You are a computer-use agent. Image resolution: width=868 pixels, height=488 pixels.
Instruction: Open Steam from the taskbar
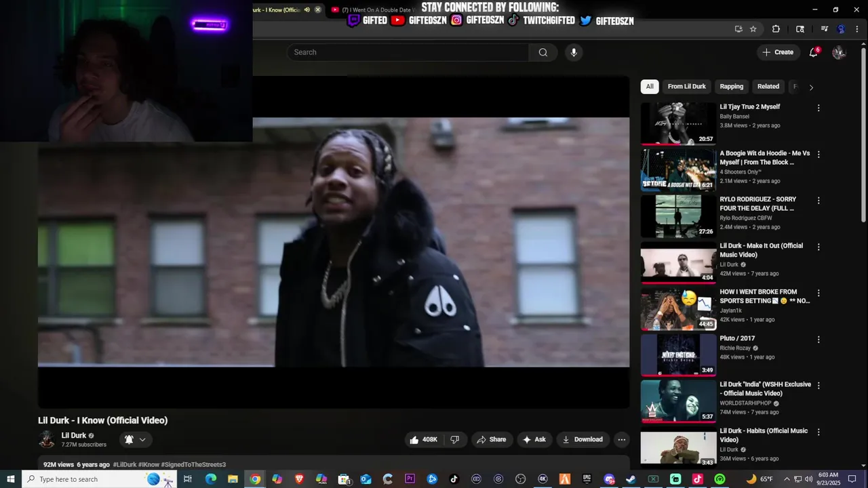pos(631,479)
